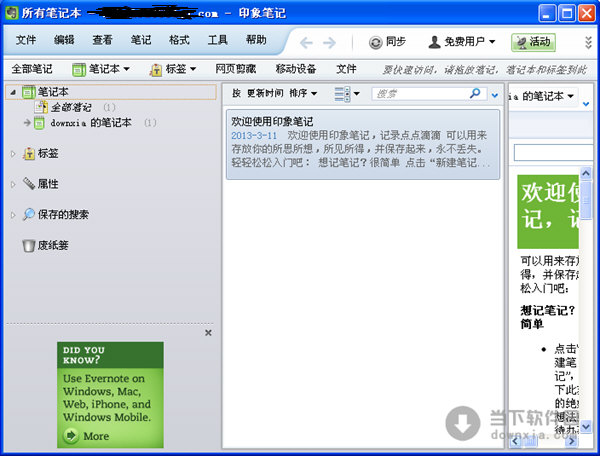This screenshot has height=456, width=600.
Task: Click the vertical scrollbar thumb
Action: (586, 200)
